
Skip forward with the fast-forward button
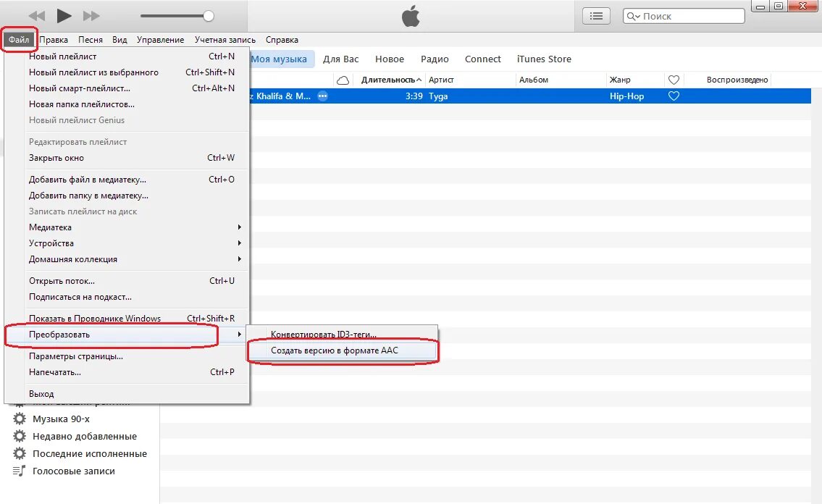tap(91, 16)
